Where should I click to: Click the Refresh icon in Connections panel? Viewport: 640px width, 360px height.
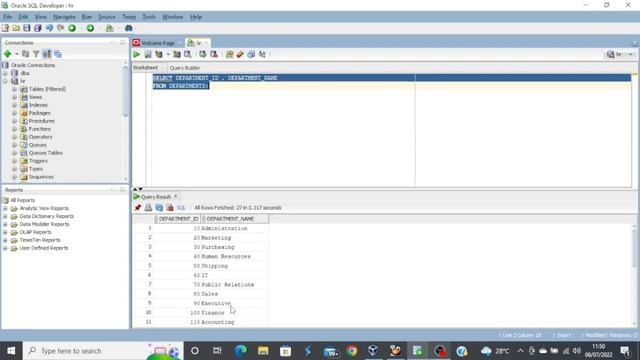(26, 54)
